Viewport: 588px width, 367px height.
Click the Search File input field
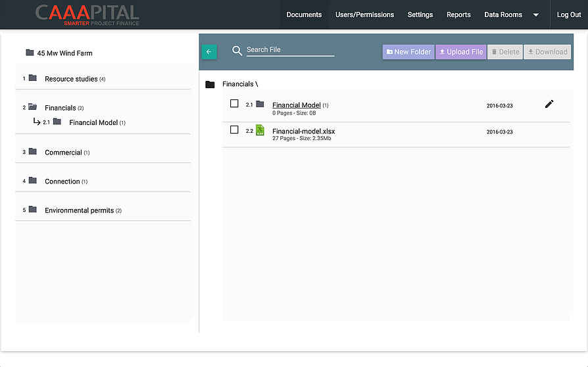[290, 50]
